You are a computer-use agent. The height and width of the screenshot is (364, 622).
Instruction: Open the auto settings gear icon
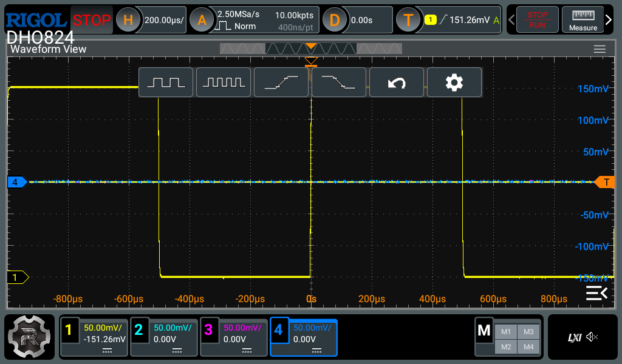[x=454, y=83]
